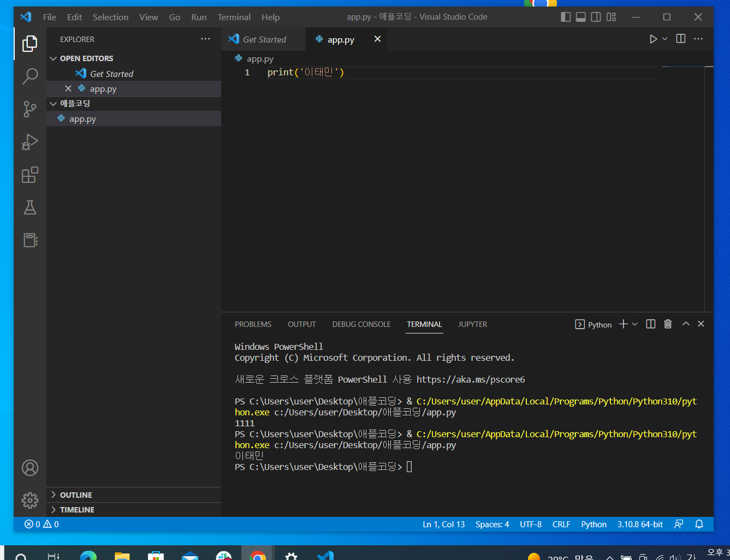Screen dimensions: 730x560
Task: Change indentation via Spaces: 4
Action: [x=492, y=525]
